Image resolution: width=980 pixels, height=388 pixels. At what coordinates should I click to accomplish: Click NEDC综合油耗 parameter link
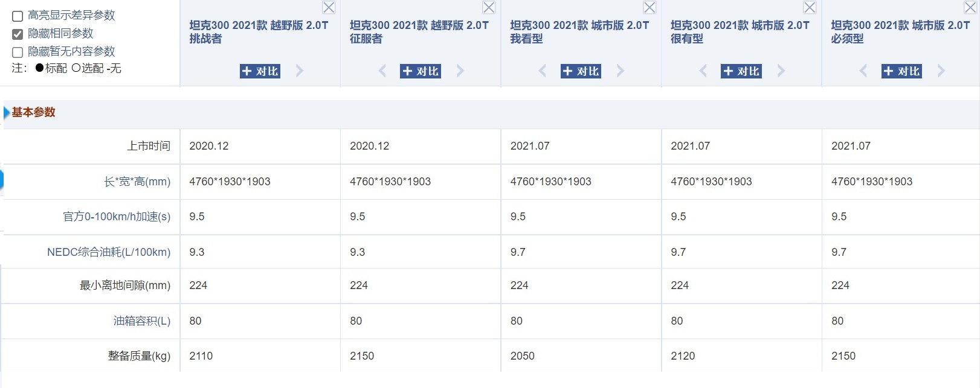coord(109,252)
